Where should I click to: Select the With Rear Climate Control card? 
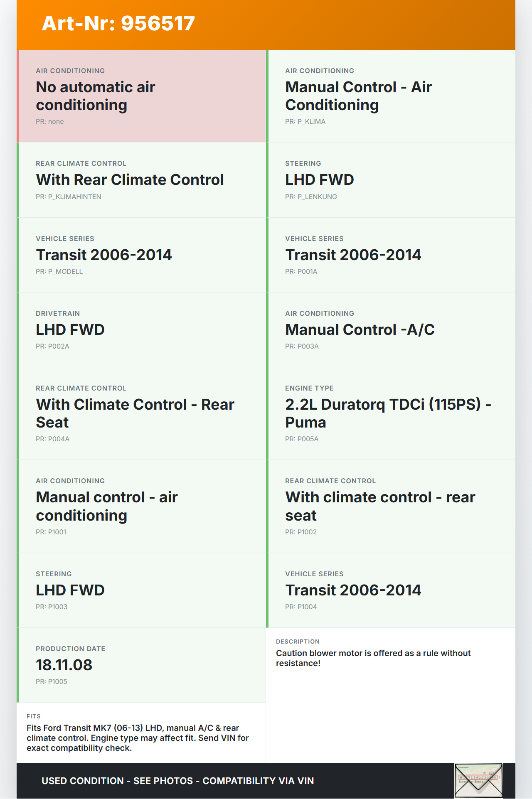[x=142, y=179]
